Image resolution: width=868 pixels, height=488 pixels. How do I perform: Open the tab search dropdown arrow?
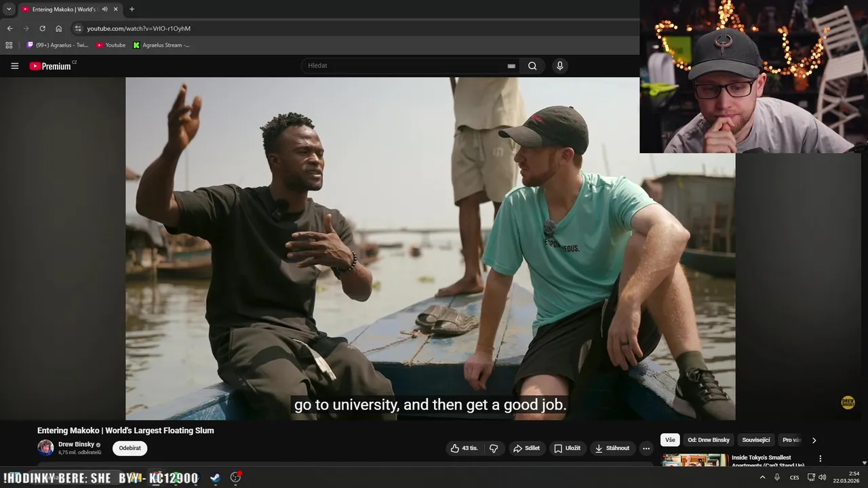9,9
